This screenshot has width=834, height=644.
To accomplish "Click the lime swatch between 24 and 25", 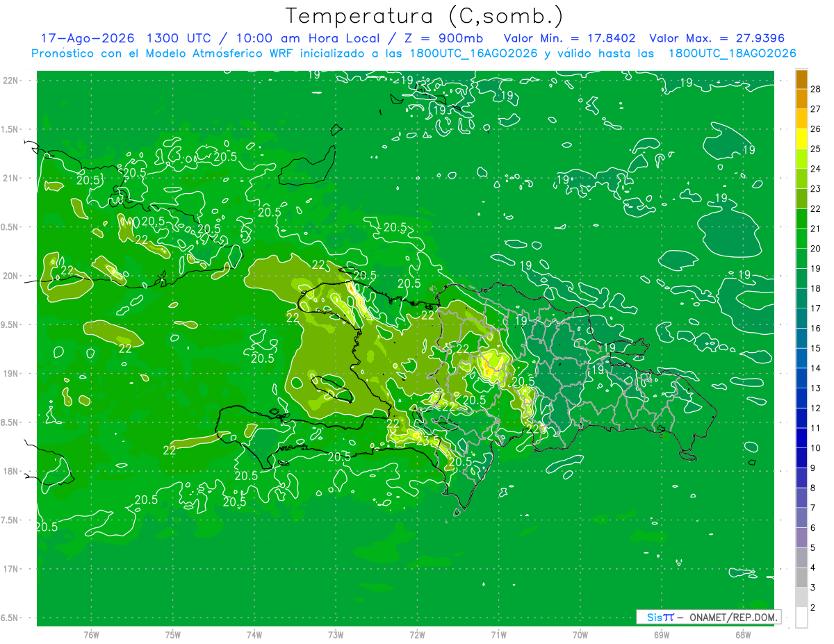I will pyautogui.click(x=801, y=159).
